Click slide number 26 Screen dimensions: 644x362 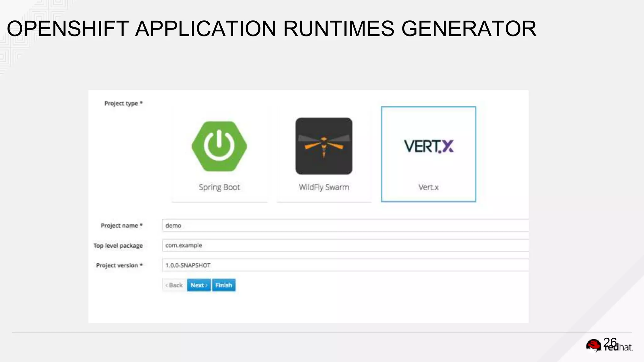click(x=610, y=342)
